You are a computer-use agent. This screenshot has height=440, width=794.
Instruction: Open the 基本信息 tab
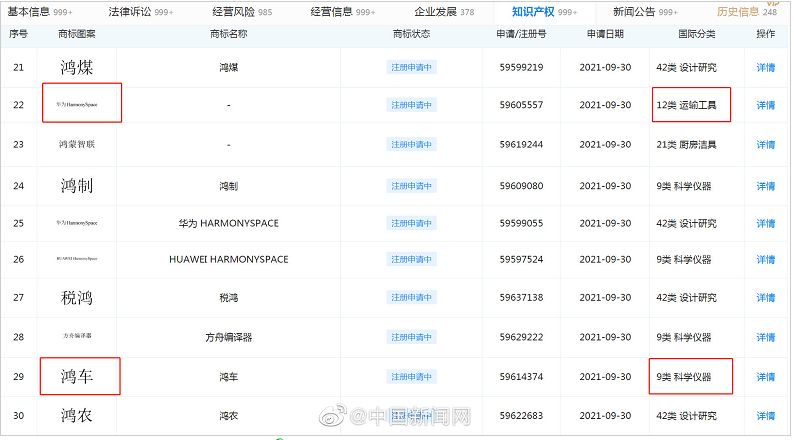click(39, 12)
